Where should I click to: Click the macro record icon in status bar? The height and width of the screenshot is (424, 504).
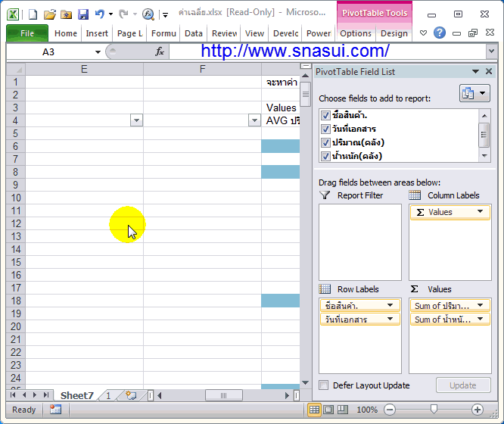coord(55,410)
